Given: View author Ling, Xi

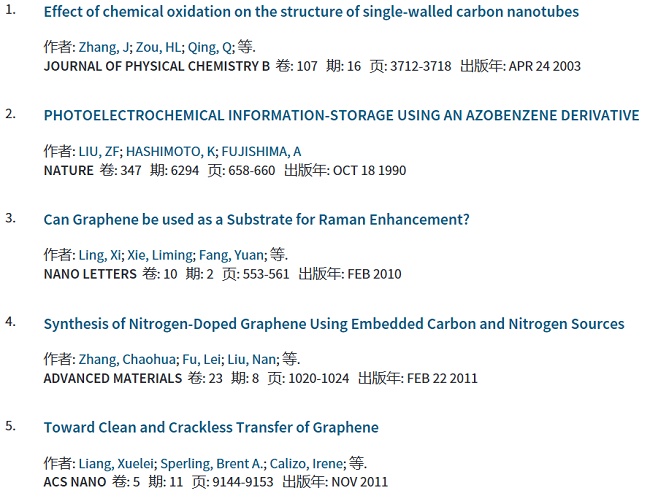Looking at the screenshot, I should coord(99,255).
